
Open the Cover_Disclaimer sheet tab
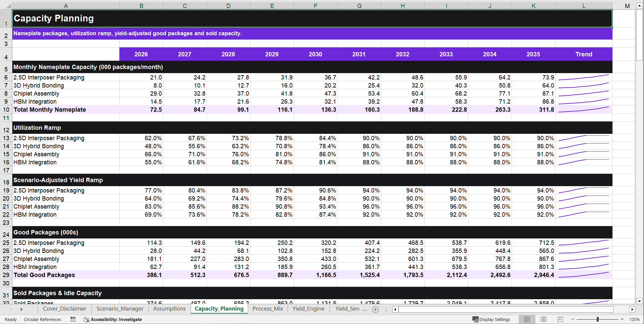coord(64,309)
